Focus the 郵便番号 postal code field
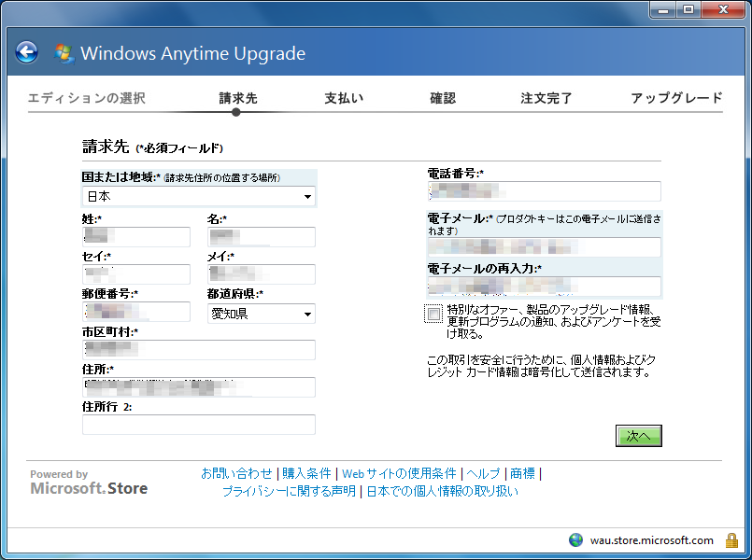The width and height of the screenshot is (752, 560). [x=135, y=312]
